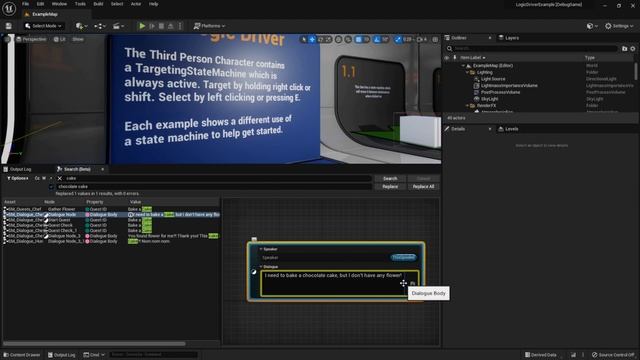The width and height of the screenshot is (640, 360).
Task: Create new folder in Outliner
Action: [624, 49]
